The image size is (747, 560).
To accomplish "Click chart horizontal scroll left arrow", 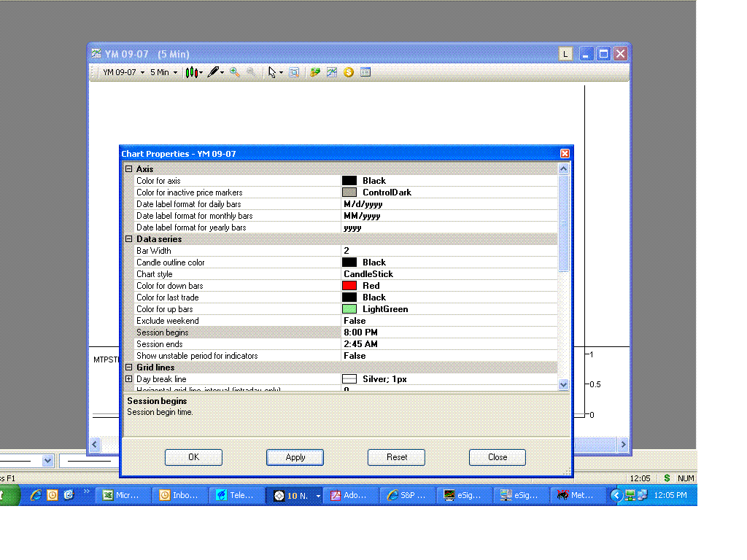I will (94, 445).
